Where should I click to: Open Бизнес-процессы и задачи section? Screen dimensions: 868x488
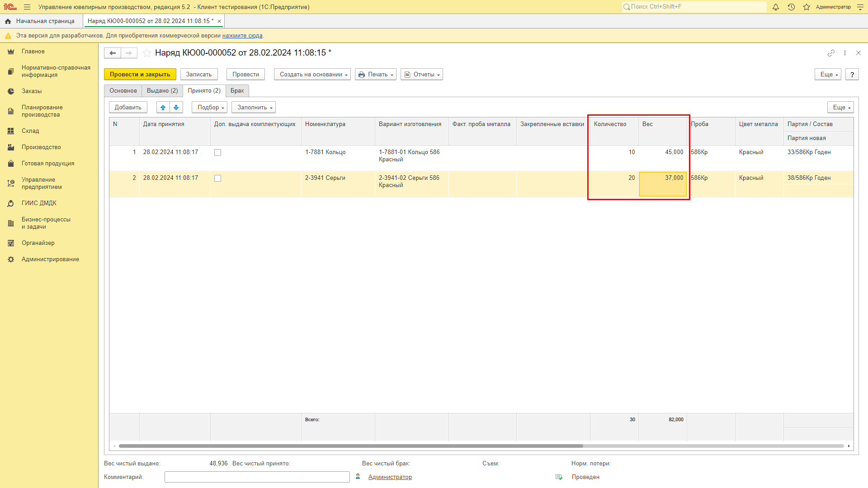46,223
